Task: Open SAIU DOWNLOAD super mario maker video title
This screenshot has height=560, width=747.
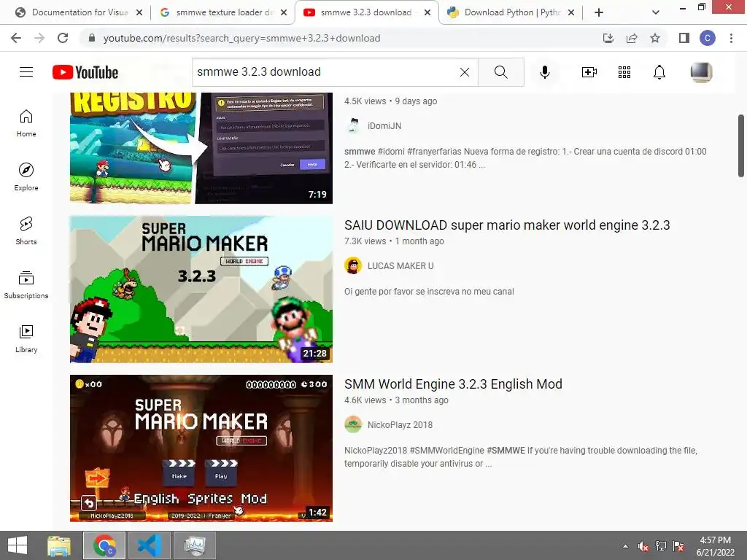Action: point(507,225)
